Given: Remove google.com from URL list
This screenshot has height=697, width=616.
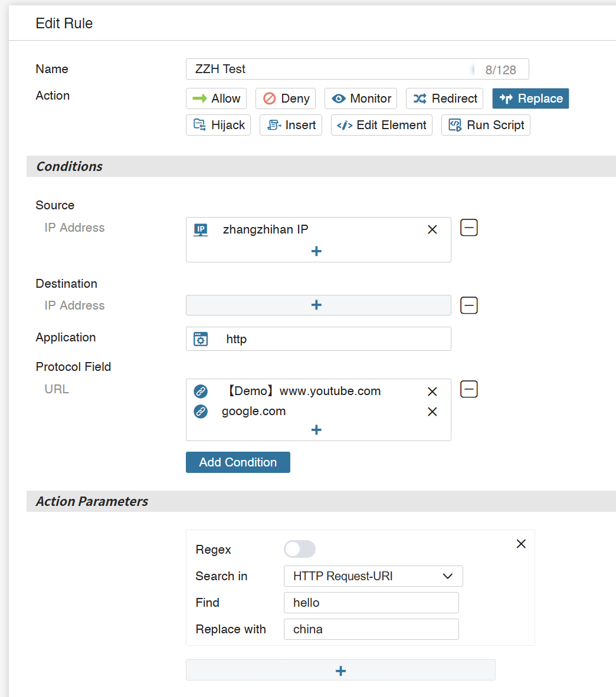Looking at the screenshot, I should (x=432, y=412).
